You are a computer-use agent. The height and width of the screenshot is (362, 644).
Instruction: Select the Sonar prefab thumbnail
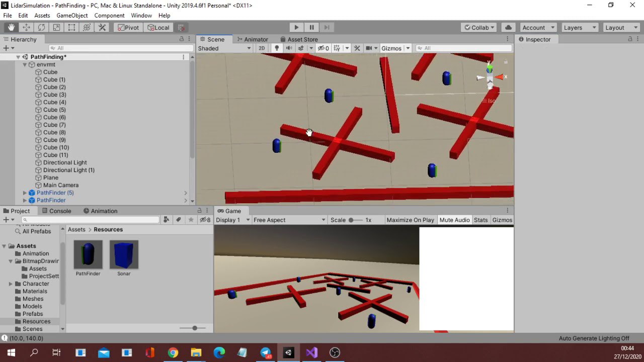(x=124, y=254)
